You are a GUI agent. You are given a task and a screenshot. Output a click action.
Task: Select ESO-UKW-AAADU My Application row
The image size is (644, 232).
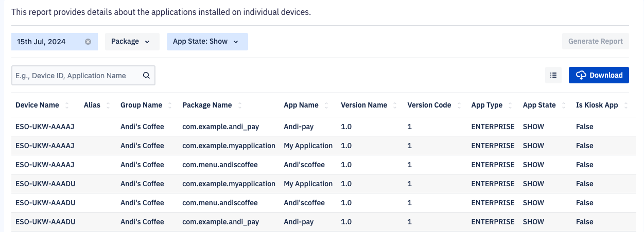[322, 184]
